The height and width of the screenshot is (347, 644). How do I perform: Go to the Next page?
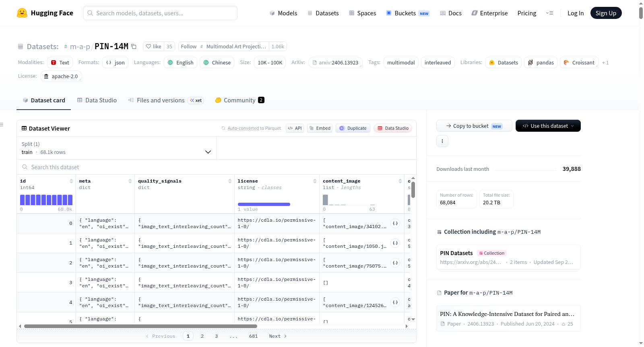tap(278, 336)
